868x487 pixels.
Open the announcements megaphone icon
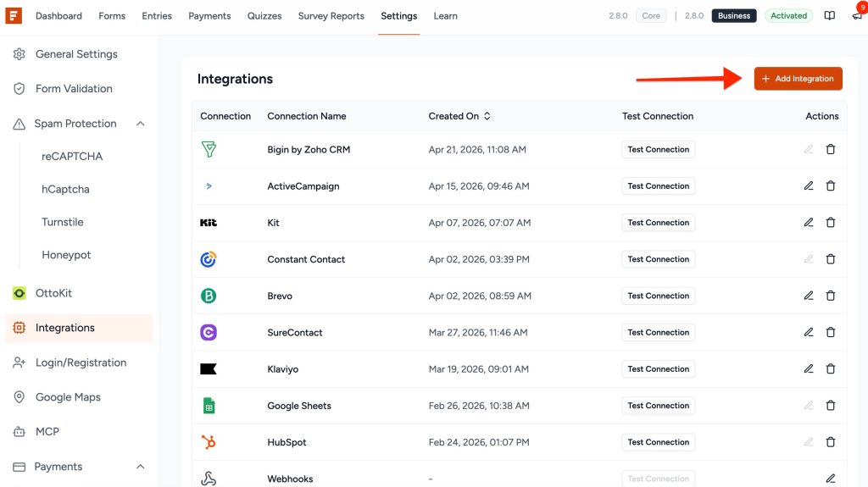857,15
